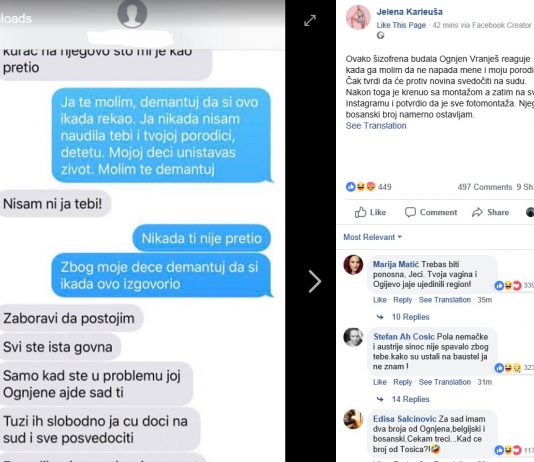This screenshot has height=462, width=534.
Task: Click Like This Page link
Action: 401,25
